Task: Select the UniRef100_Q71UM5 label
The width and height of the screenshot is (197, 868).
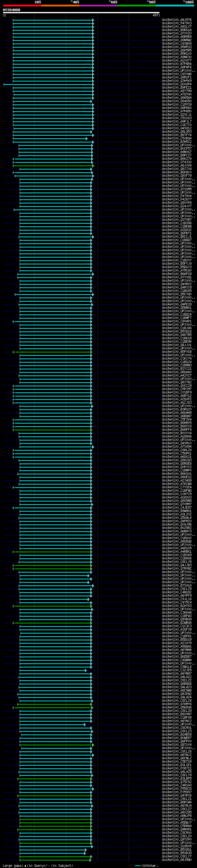Action: point(177,189)
